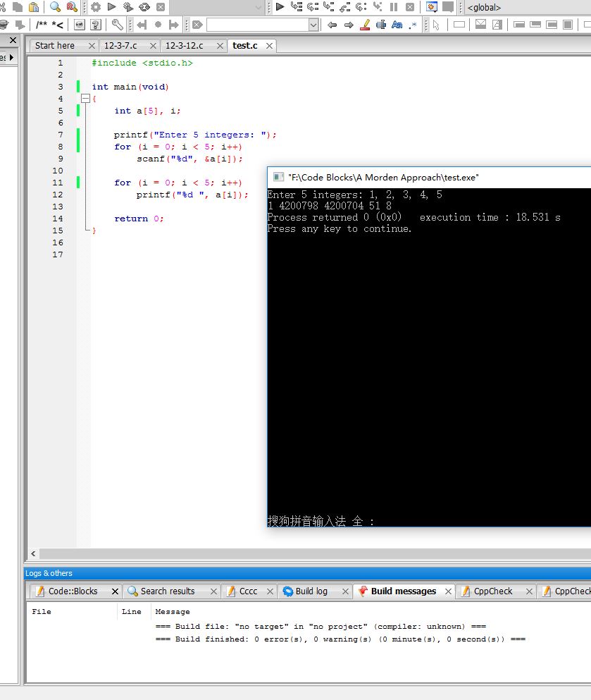Viewport: 591px width, 700px height.
Task: Select the 'Build file: "no target"' message row
Action: point(321,627)
